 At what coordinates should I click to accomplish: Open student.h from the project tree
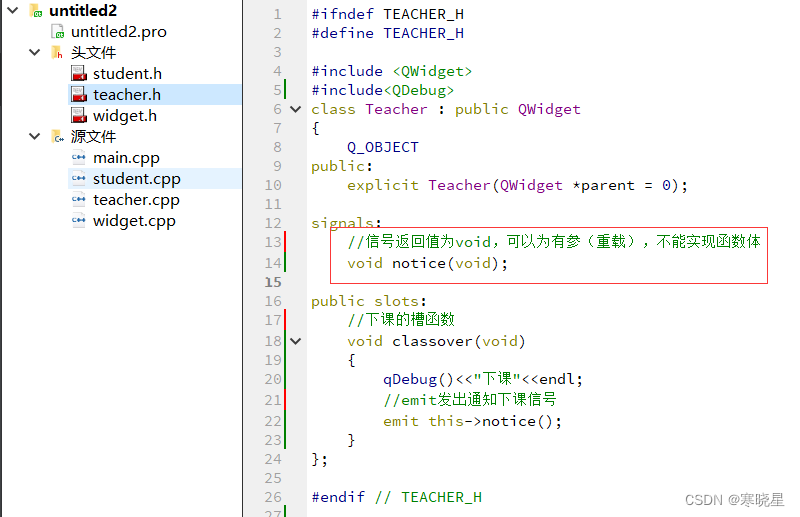coord(127,73)
